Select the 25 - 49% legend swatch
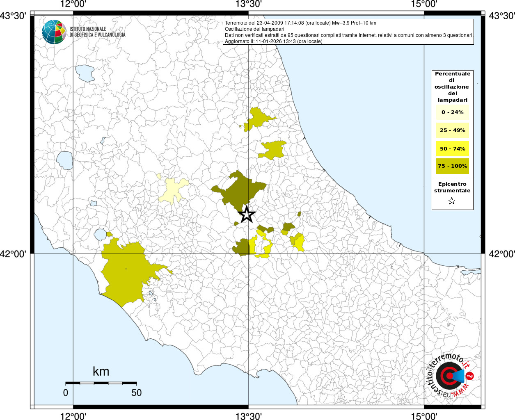 pos(452,130)
